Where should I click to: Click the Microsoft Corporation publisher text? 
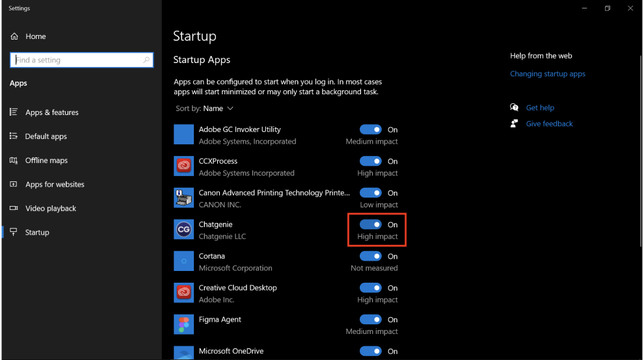(x=235, y=268)
